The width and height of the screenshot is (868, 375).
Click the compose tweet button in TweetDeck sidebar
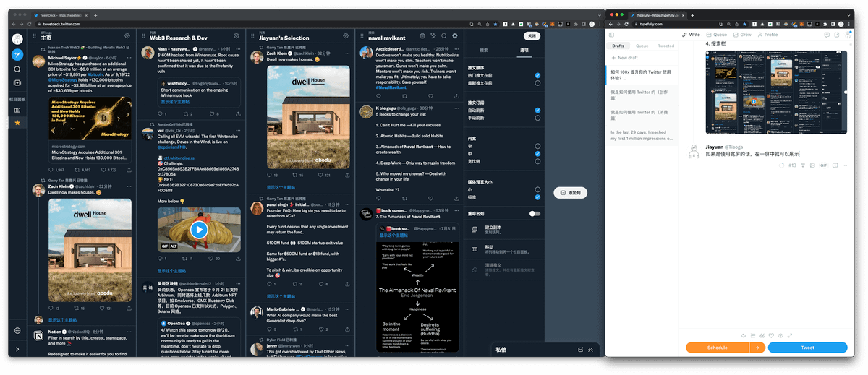click(17, 54)
